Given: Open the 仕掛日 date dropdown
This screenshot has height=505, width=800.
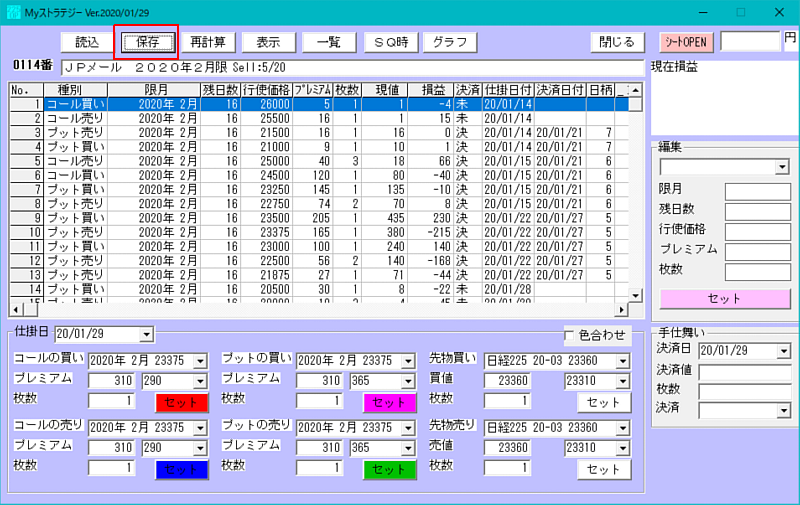Looking at the screenshot, I should click(x=146, y=335).
